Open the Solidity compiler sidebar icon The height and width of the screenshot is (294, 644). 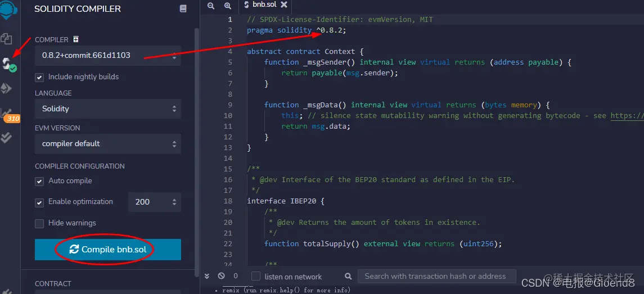[x=8, y=64]
